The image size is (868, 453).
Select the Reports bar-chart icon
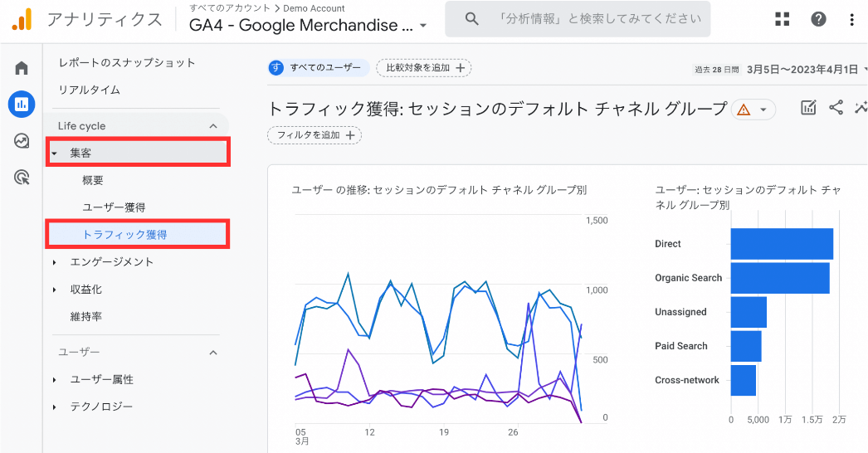click(x=22, y=104)
